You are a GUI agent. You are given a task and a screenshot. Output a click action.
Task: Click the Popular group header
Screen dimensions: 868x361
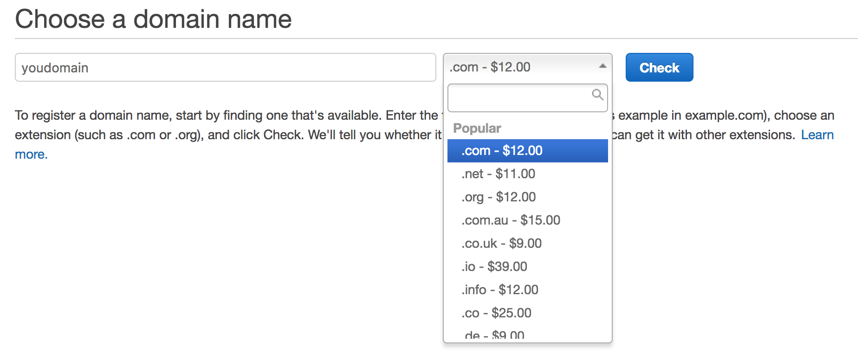(477, 128)
